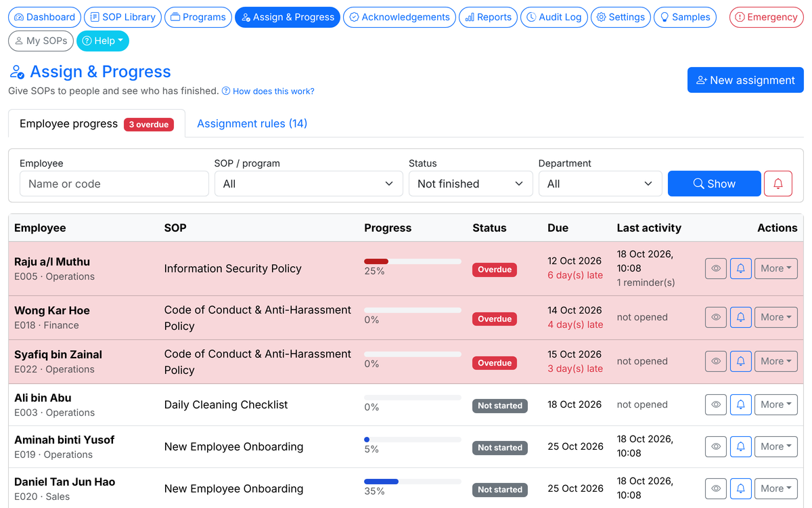Image resolution: width=812 pixels, height=508 pixels.
Task: Click the Show search button
Action: click(715, 184)
